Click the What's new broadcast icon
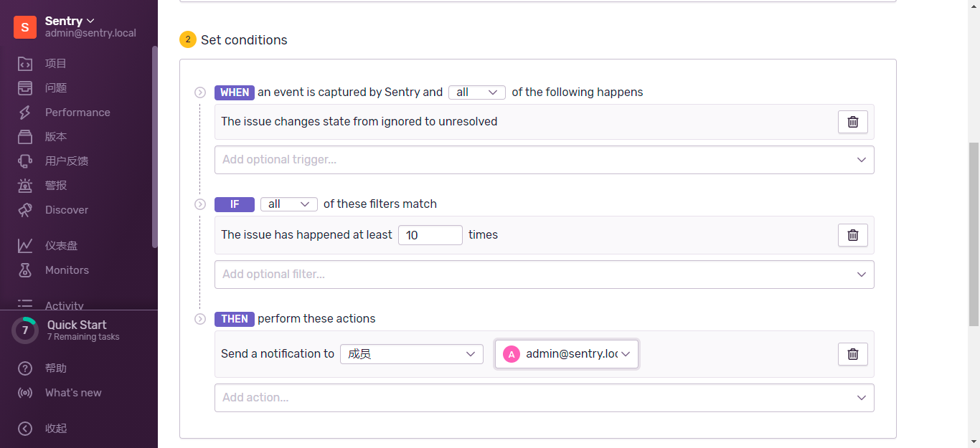This screenshot has height=448, width=980. (x=25, y=393)
